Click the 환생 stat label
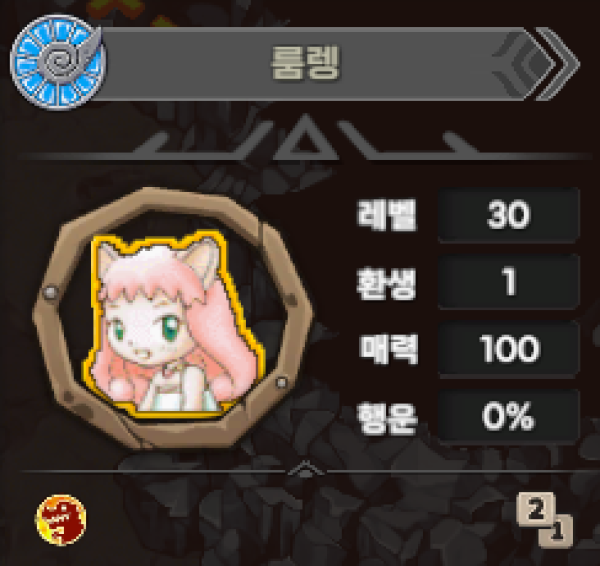Viewport: 600px width, 566px height. 386,283
